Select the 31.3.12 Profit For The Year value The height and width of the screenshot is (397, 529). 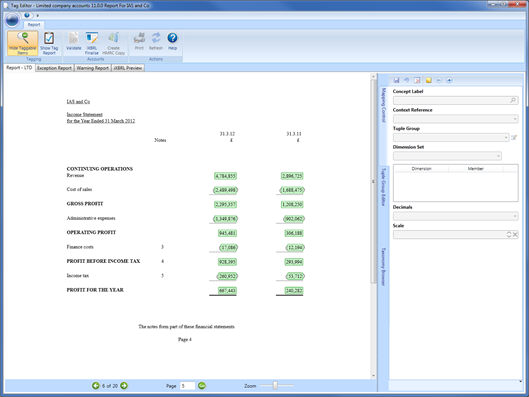pos(227,290)
